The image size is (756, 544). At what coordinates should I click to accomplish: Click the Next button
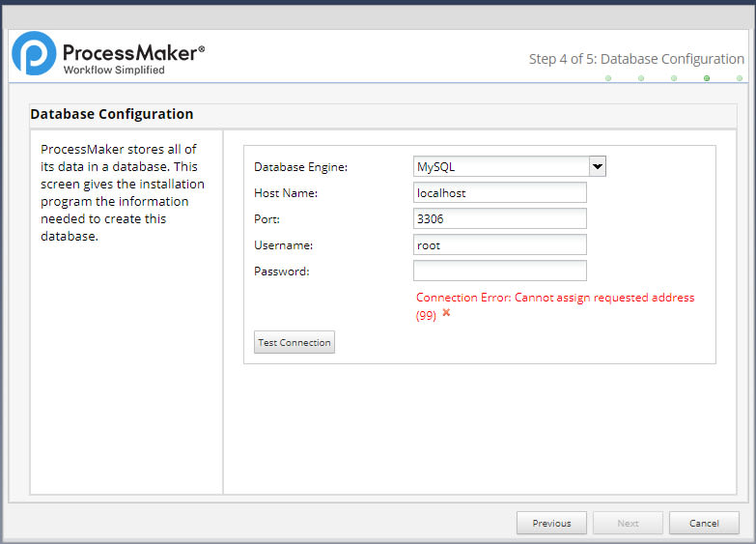click(628, 524)
